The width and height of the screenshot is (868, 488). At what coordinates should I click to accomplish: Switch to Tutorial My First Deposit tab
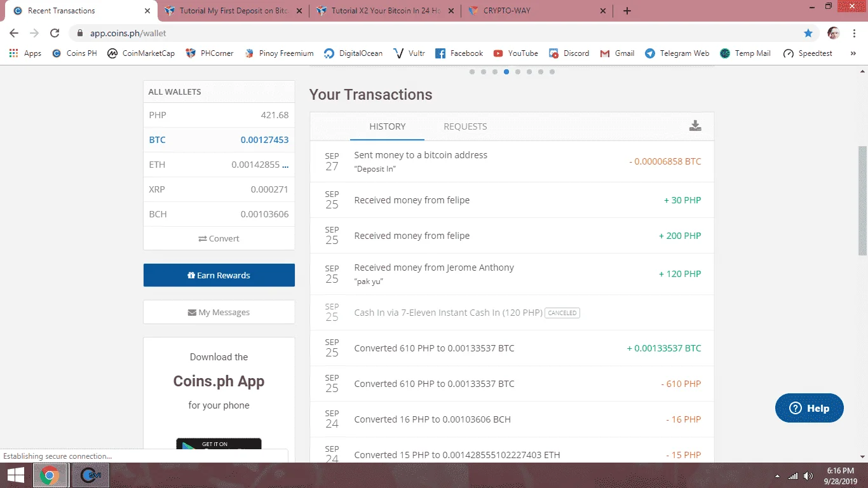[233, 11]
